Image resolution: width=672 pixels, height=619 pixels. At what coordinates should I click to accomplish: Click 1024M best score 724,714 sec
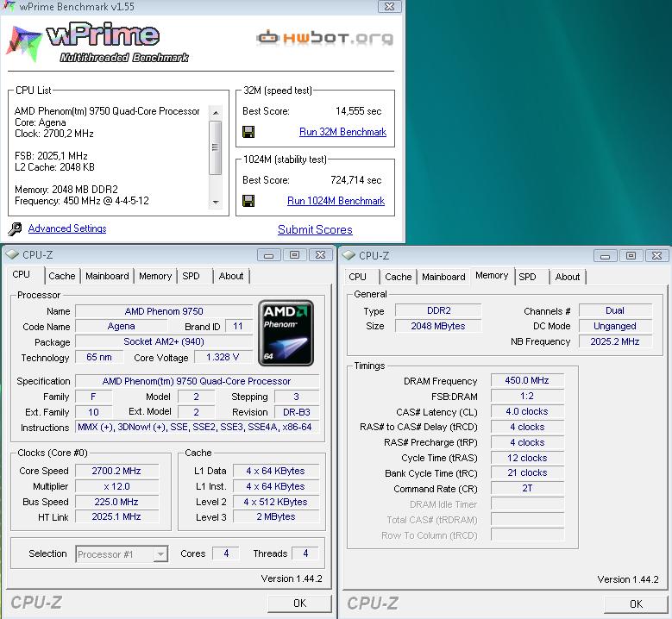[356, 180]
